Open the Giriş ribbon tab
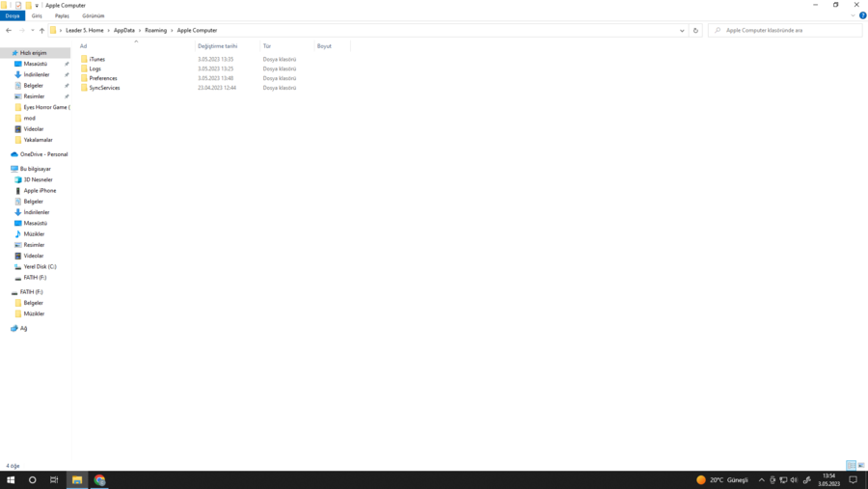 coord(37,15)
